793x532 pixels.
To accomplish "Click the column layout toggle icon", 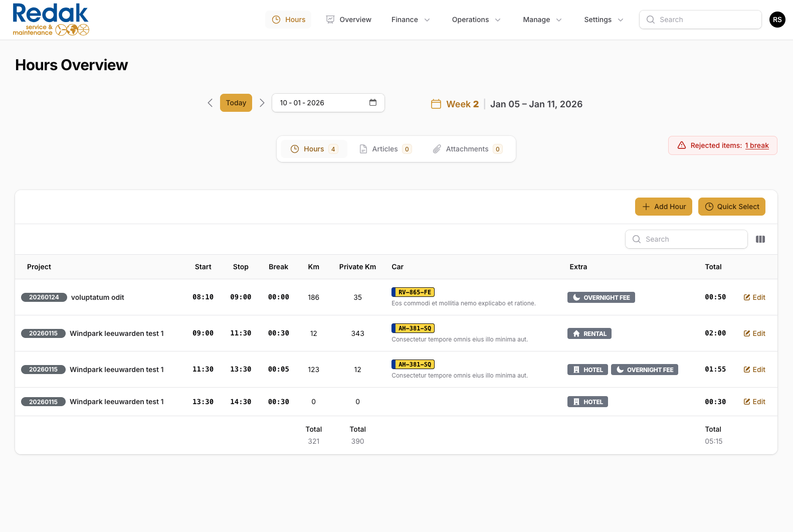I will click(x=760, y=239).
